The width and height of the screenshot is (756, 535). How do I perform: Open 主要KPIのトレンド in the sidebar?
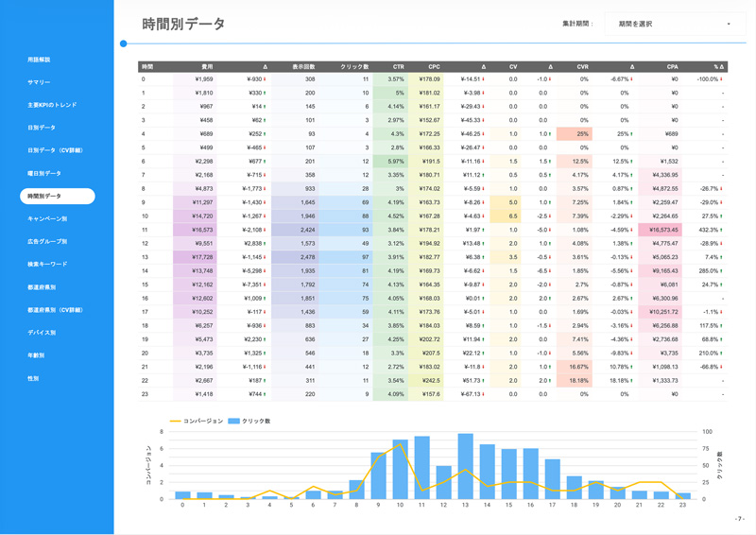[52, 105]
